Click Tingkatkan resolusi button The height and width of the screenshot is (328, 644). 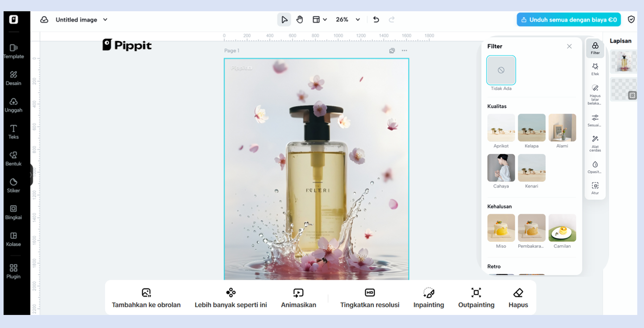[370, 298]
